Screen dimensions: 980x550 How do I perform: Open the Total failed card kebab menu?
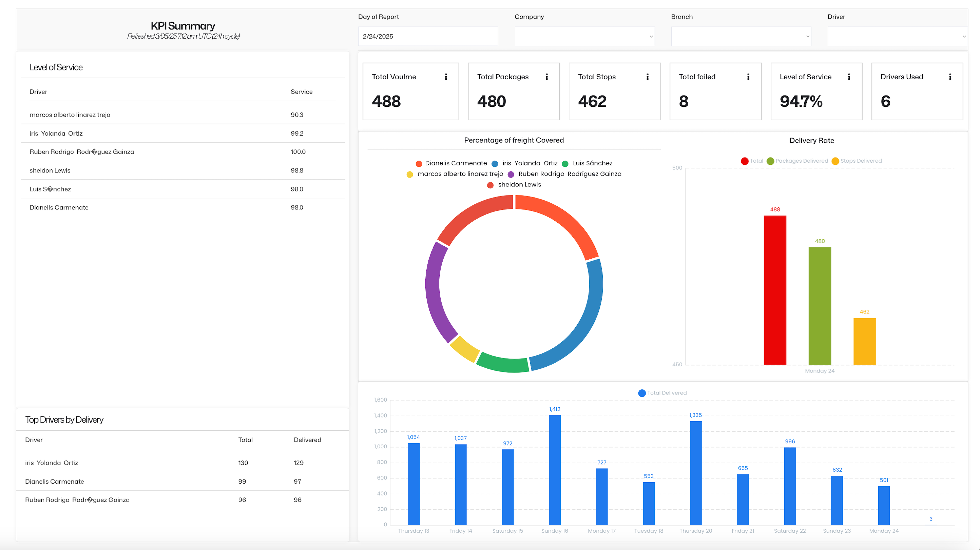748,77
